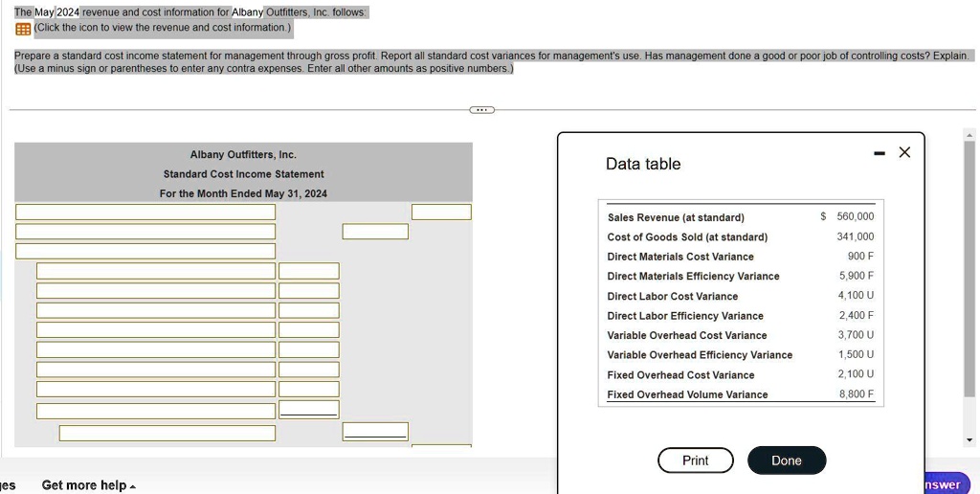
Task: Click the Standard Cost Income Statement heading
Action: pos(244,174)
